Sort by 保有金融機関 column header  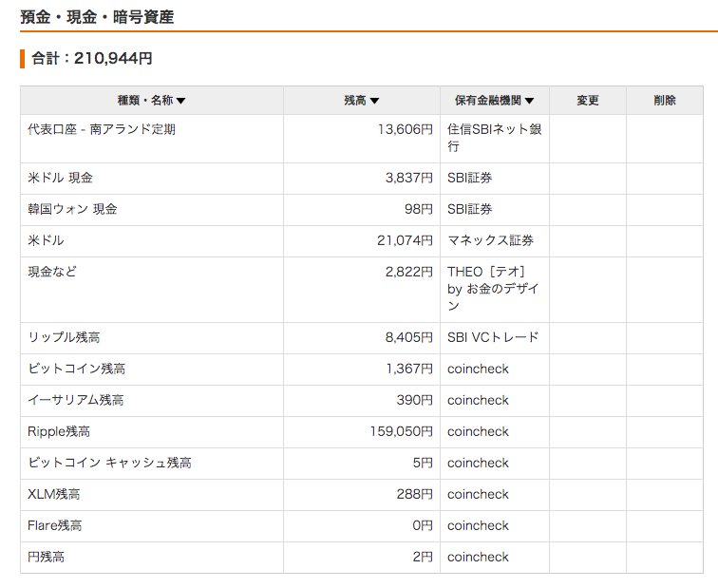click(x=495, y=101)
